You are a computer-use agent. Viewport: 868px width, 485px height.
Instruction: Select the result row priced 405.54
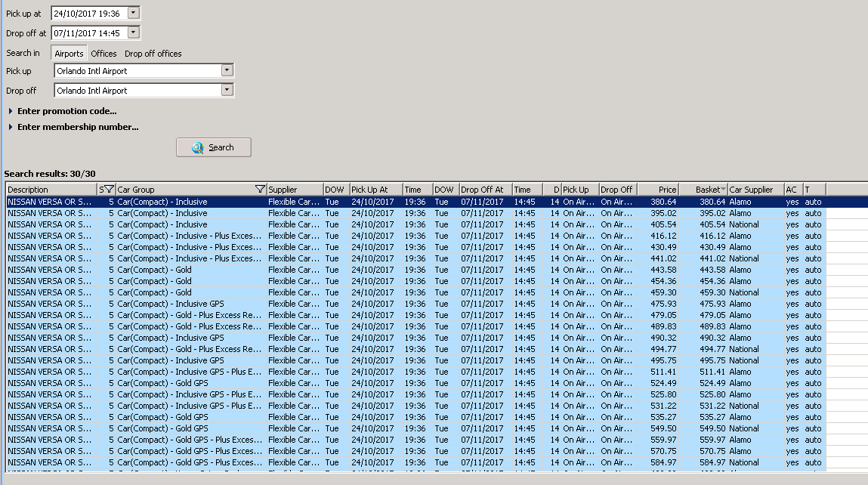[415, 225]
